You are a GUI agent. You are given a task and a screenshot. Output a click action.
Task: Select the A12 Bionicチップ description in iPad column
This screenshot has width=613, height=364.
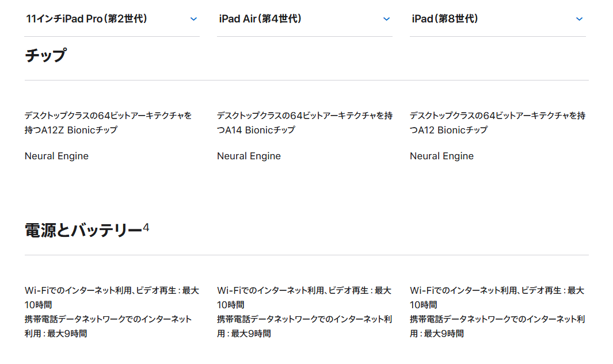[497, 122]
